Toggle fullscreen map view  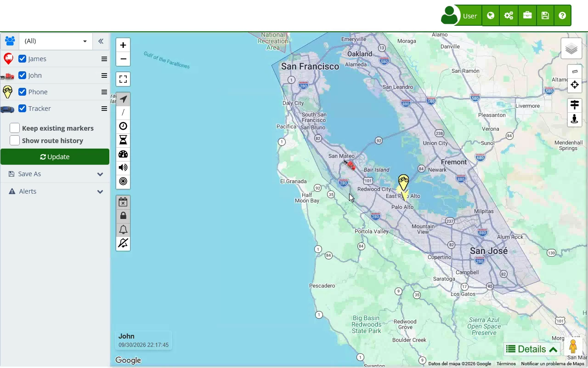coord(123,79)
